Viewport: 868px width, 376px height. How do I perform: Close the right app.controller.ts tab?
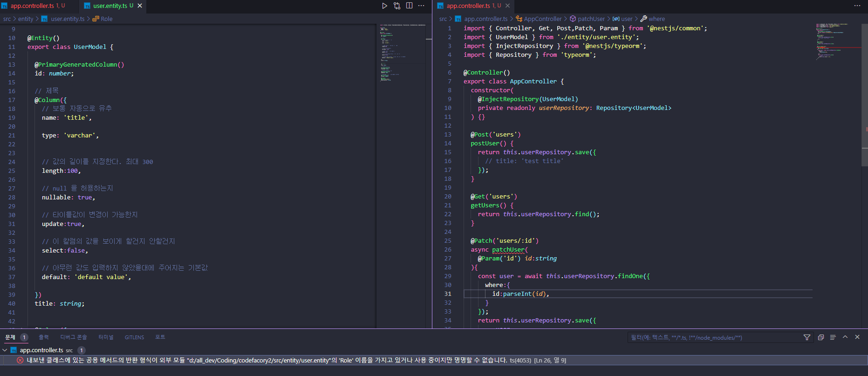507,6
